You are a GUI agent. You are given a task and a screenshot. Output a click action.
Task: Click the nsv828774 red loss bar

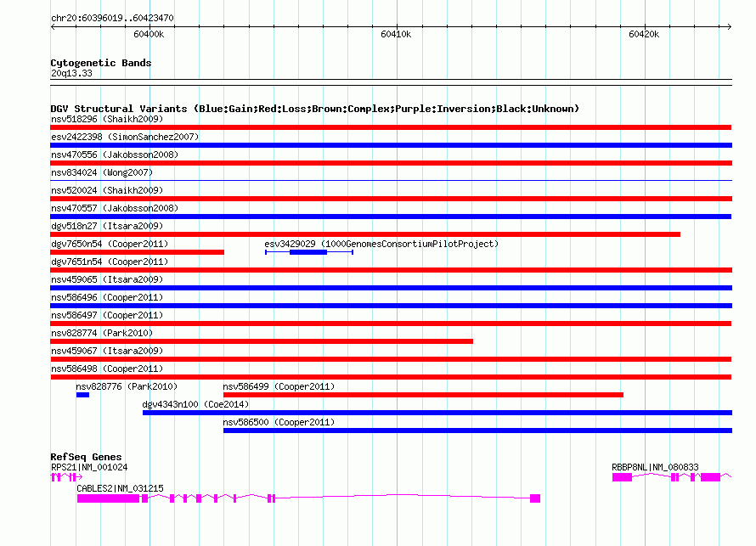pyautogui.click(x=262, y=341)
